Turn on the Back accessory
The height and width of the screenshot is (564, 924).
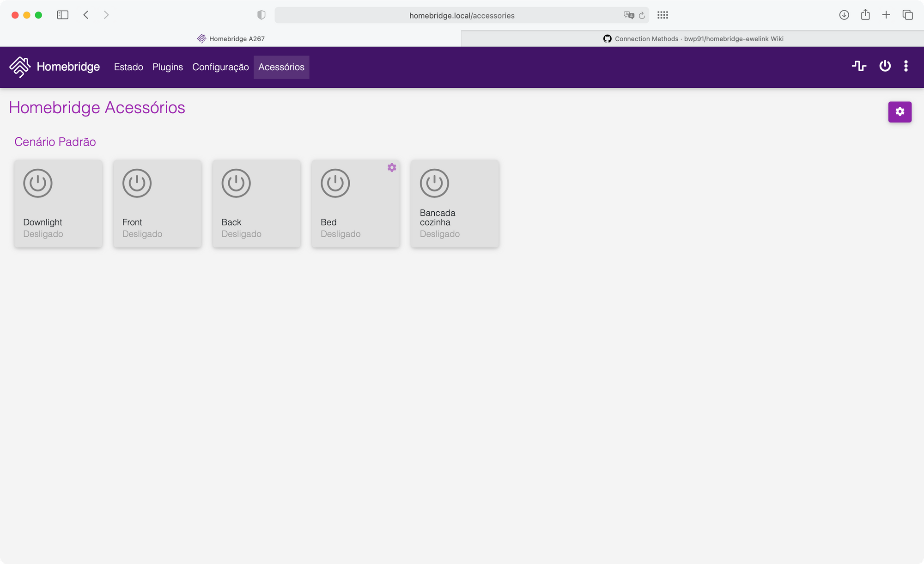[236, 183]
